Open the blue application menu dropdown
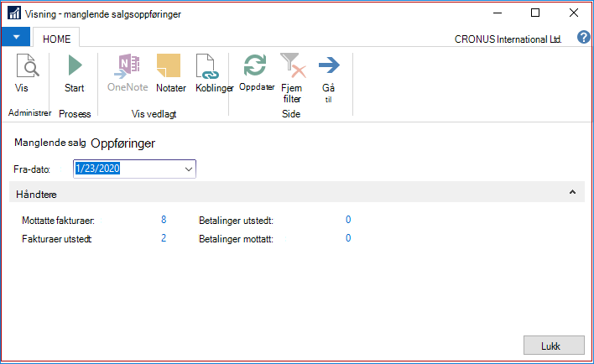 click(x=16, y=37)
